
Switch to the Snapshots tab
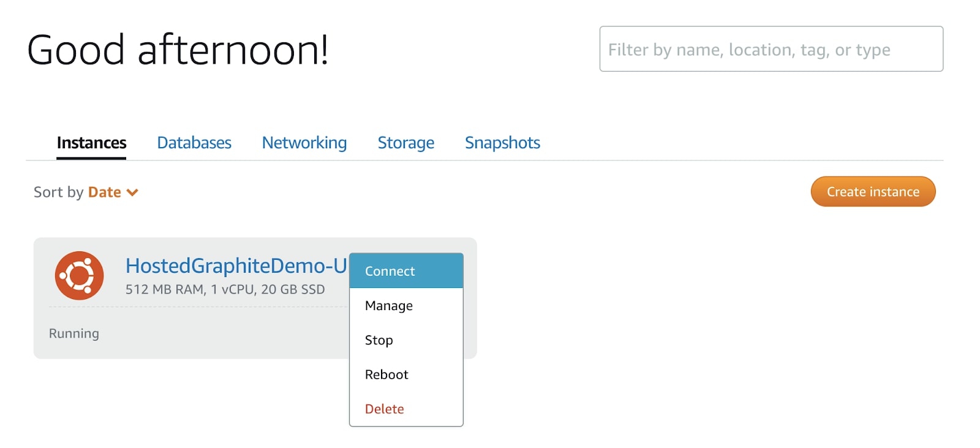pos(502,143)
